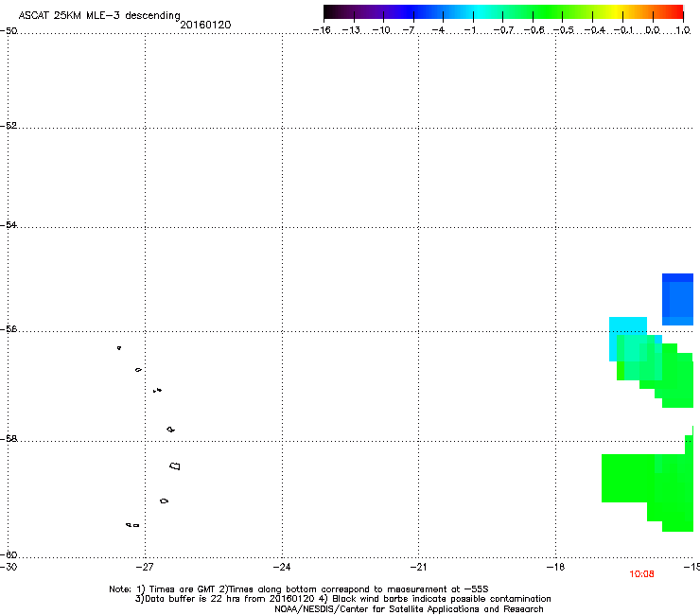
Task: Click the colorbar label -4
Action: (438, 30)
